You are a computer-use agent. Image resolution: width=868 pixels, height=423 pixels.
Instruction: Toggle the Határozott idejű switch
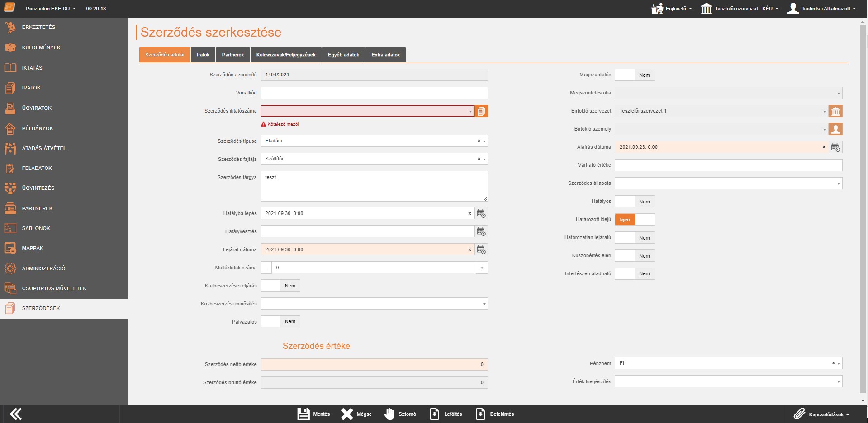pyautogui.click(x=635, y=220)
